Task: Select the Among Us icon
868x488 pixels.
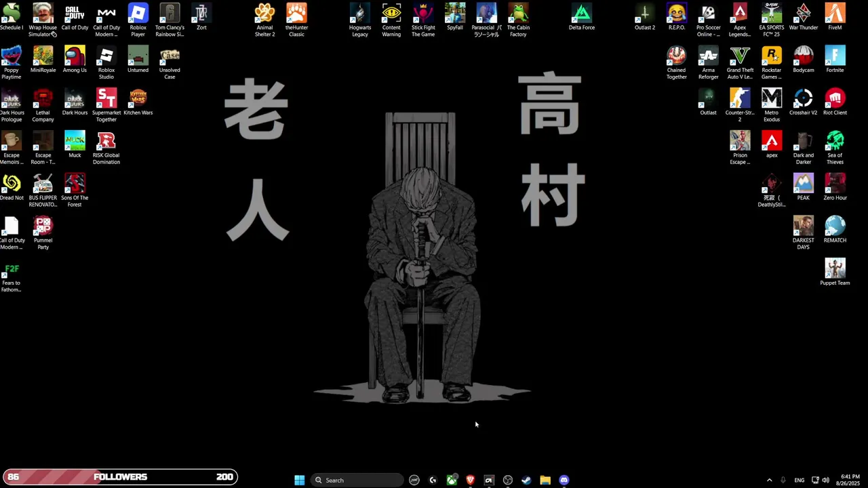Action: pyautogui.click(x=75, y=60)
